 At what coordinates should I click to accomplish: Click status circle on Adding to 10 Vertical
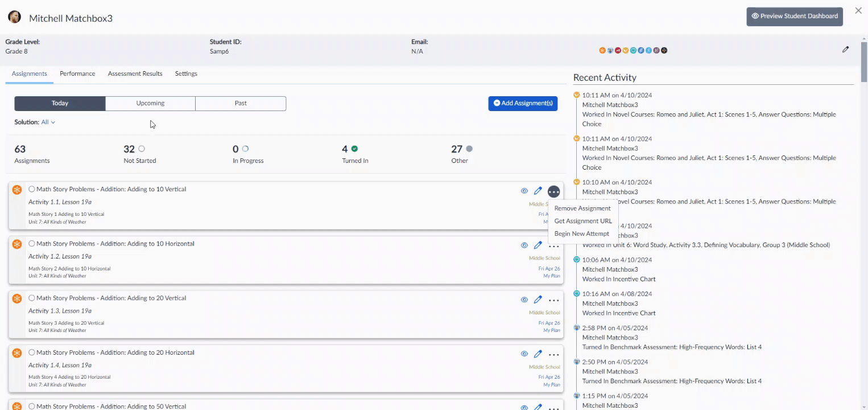(x=32, y=189)
